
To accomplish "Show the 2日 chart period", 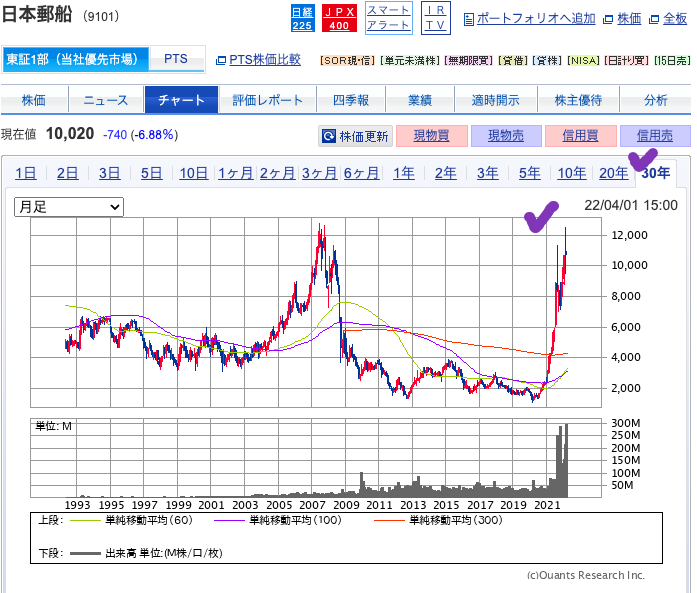I will 68,173.
